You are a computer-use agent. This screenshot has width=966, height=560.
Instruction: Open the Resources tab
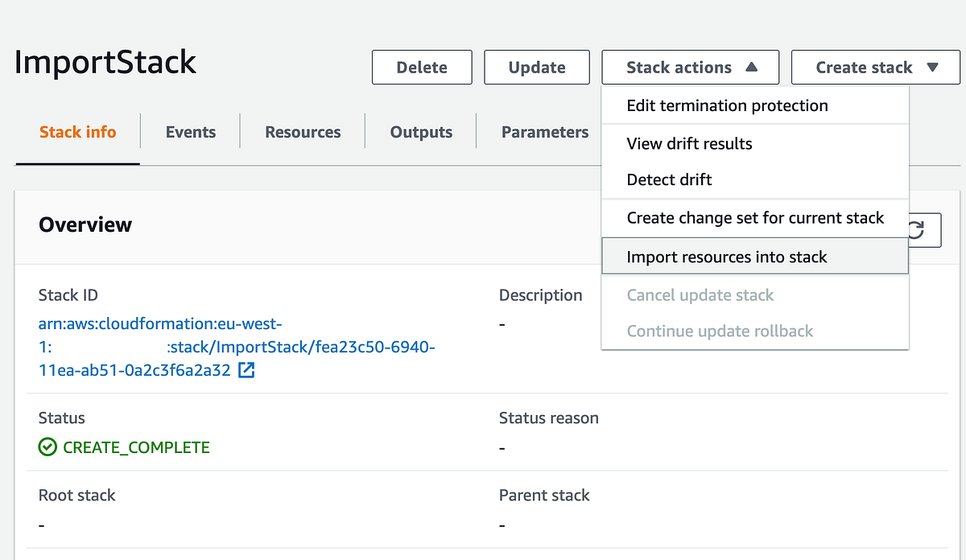(302, 131)
